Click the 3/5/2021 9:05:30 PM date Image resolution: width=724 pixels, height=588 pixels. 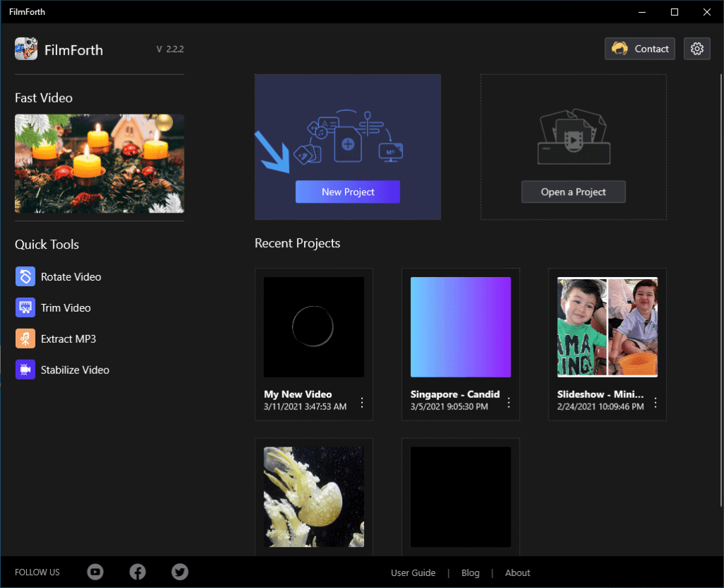[449, 406]
